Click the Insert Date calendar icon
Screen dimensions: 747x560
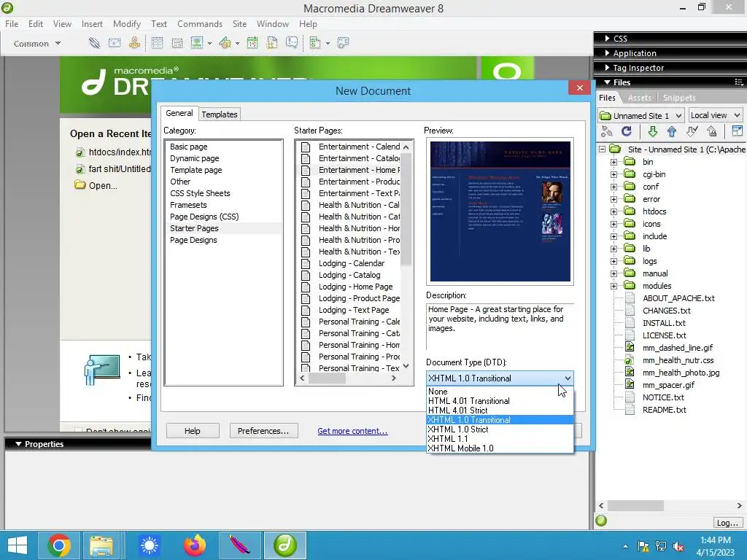pos(252,43)
